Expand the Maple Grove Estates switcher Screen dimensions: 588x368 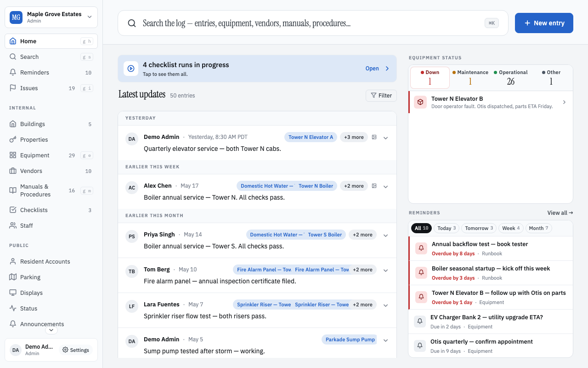[x=51, y=17]
